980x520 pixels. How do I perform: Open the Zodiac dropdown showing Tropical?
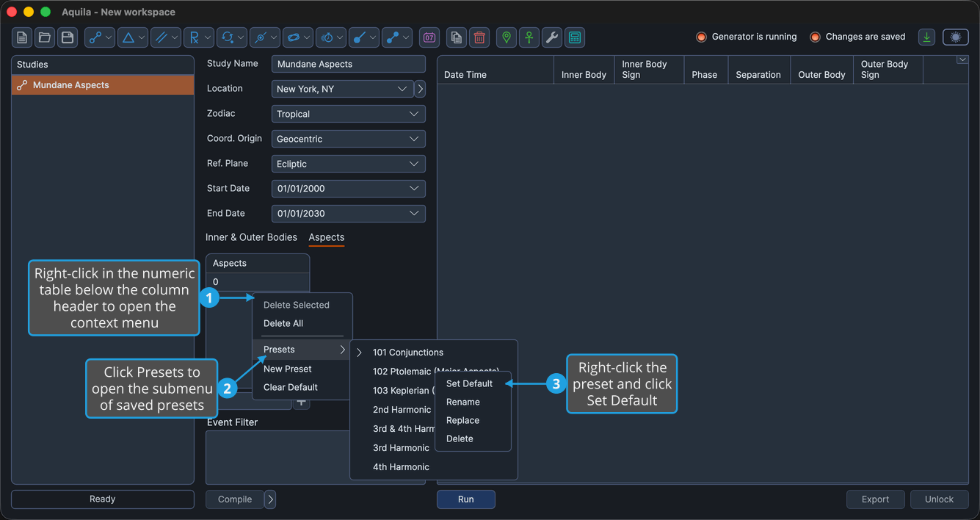[349, 114]
